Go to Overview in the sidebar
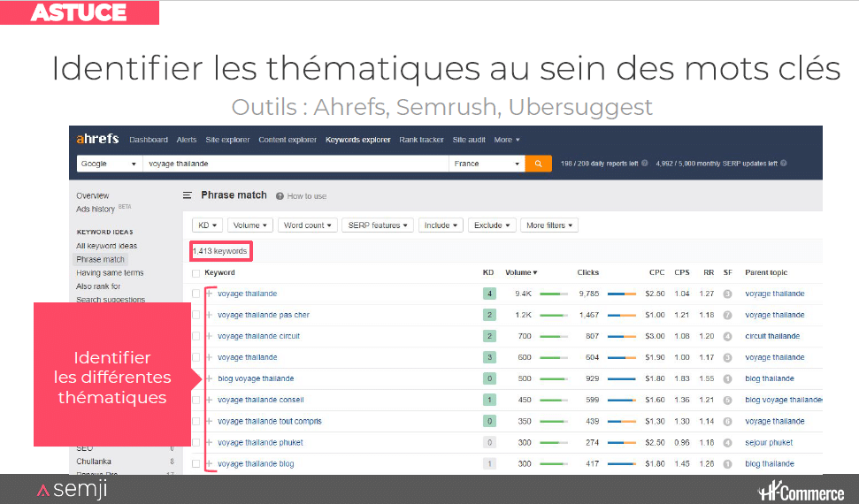Viewport: 859px width, 504px height. [x=93, y=195]
